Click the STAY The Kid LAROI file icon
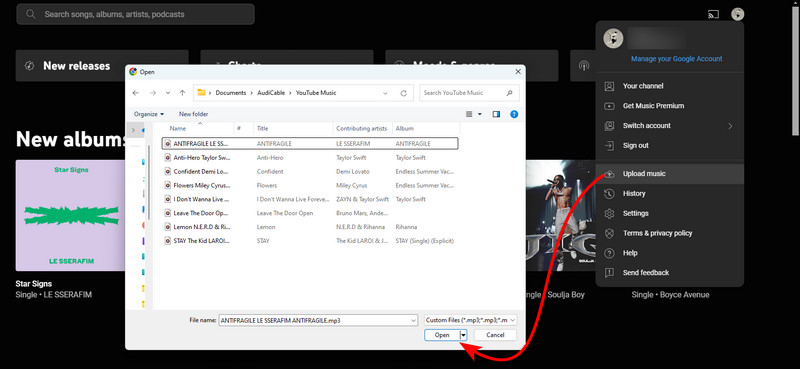800x369 pixels. point(168,240)
